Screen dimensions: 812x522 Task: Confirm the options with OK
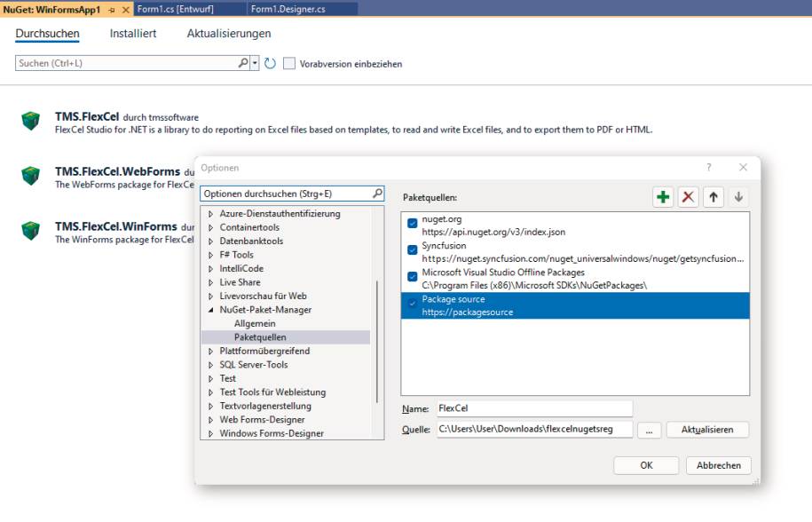(x=646, y=465)
